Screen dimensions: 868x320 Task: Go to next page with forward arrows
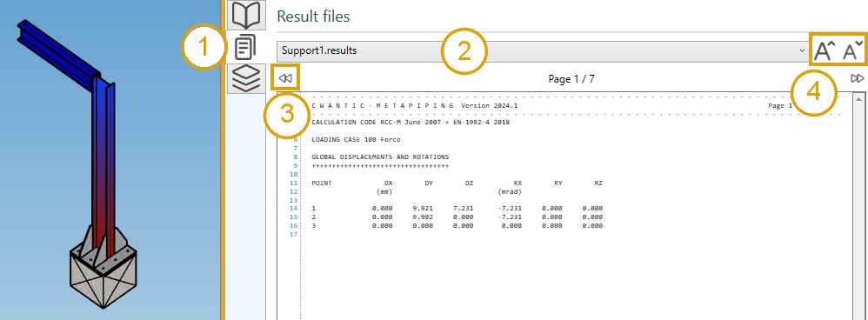click(858, 78)
